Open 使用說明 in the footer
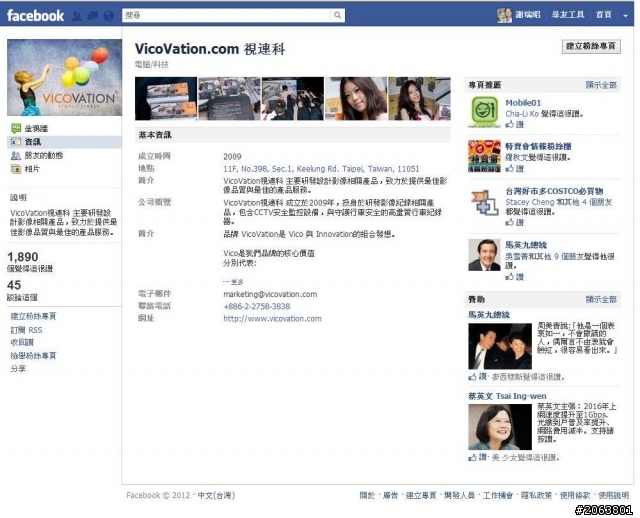 click(613, 495)
